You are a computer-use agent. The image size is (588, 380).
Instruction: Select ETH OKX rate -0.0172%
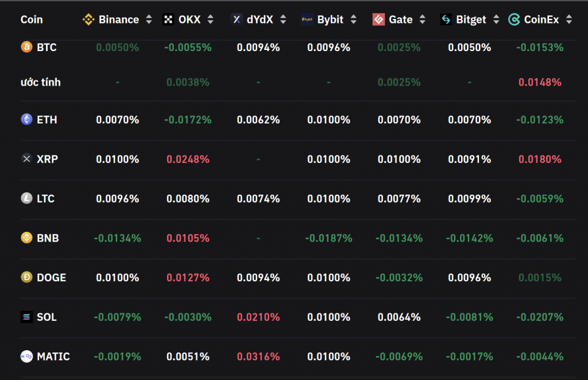click(188, 119)
